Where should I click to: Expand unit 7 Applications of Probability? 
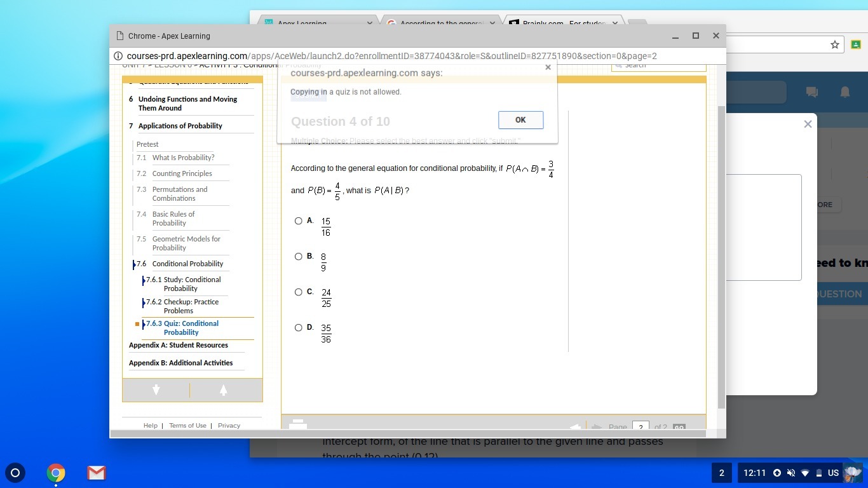coord(180,126)
